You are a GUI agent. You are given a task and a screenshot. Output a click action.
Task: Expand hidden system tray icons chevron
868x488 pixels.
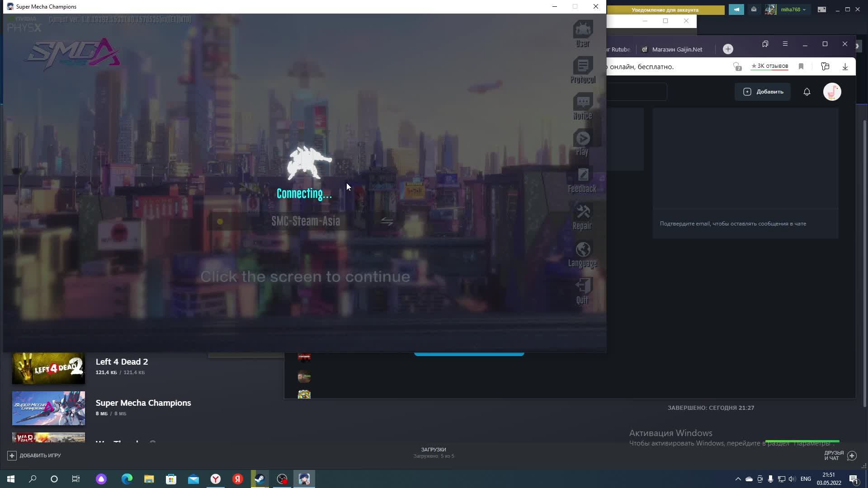(738, 479)
